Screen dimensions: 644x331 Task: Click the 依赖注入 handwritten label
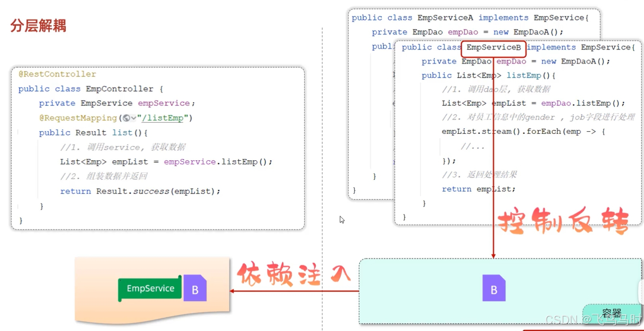point(294,274)
